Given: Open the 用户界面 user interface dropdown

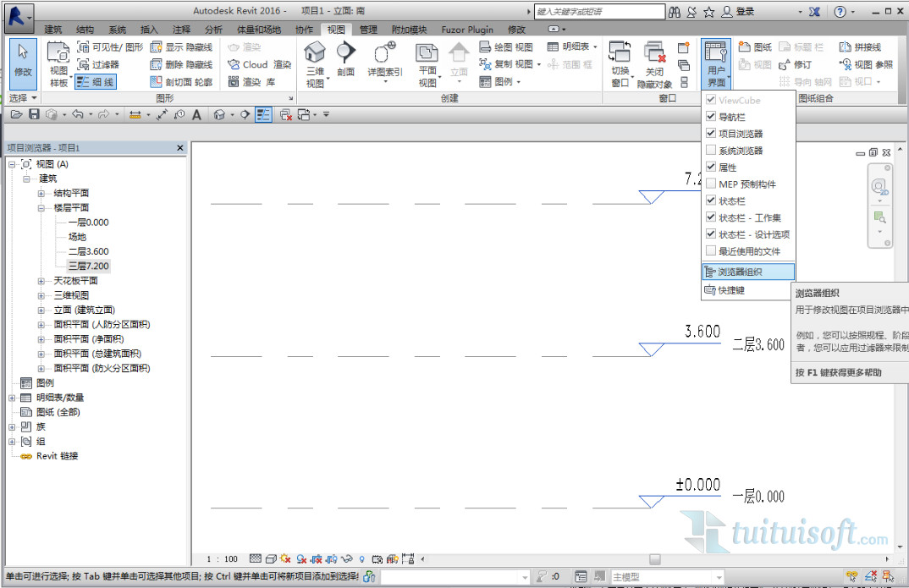Looking at the screenshot, I should [717, 63].
